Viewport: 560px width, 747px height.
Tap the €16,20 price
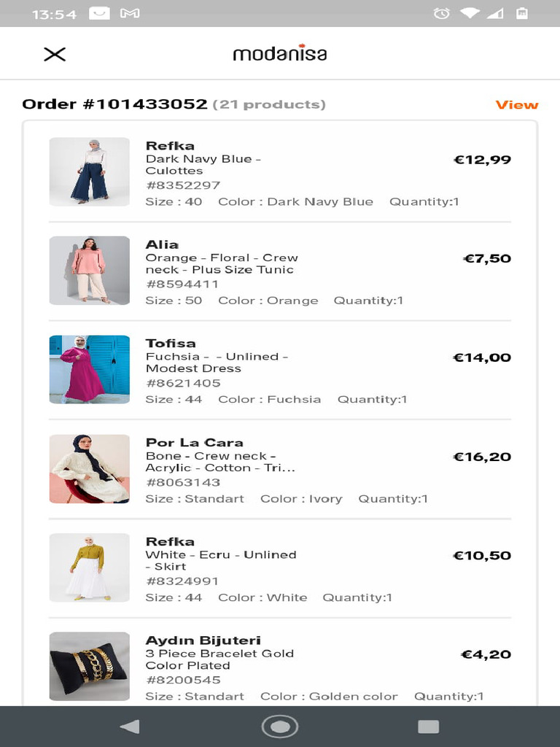(x=482, y=457)
